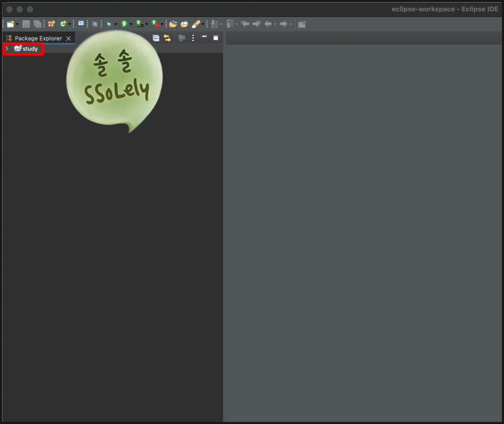
Task: Click the yellow minimize window button
Action: tap(20, 9)
